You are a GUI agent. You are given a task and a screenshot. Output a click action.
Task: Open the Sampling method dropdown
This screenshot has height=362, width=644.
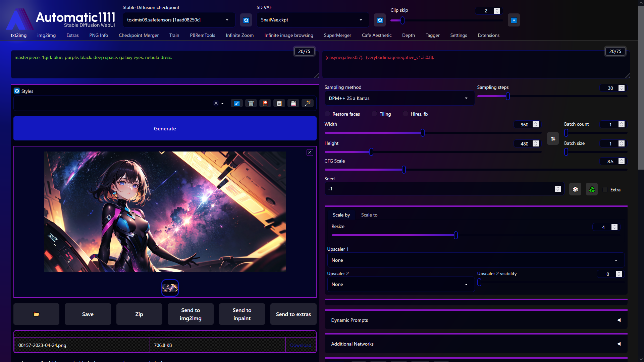(x=399, y=98)
